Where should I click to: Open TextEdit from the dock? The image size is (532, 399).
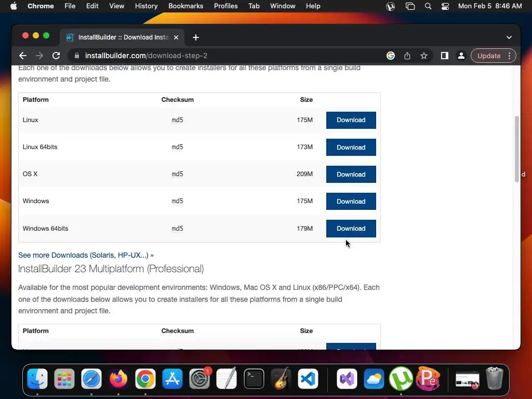(227, 379)
